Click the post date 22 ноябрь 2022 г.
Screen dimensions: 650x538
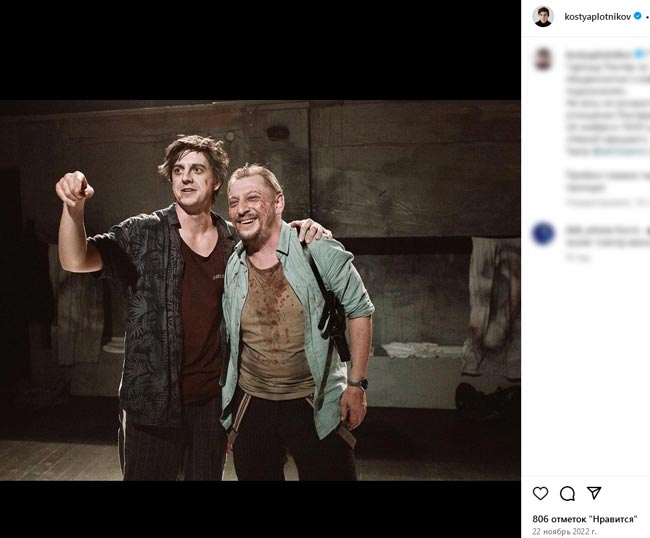coord(564,531)
